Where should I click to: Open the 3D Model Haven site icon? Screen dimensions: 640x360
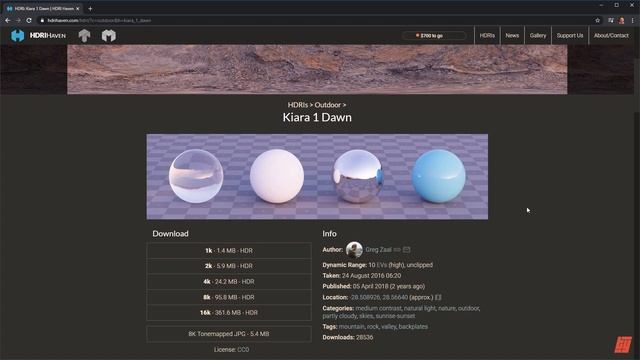point(109,36)
